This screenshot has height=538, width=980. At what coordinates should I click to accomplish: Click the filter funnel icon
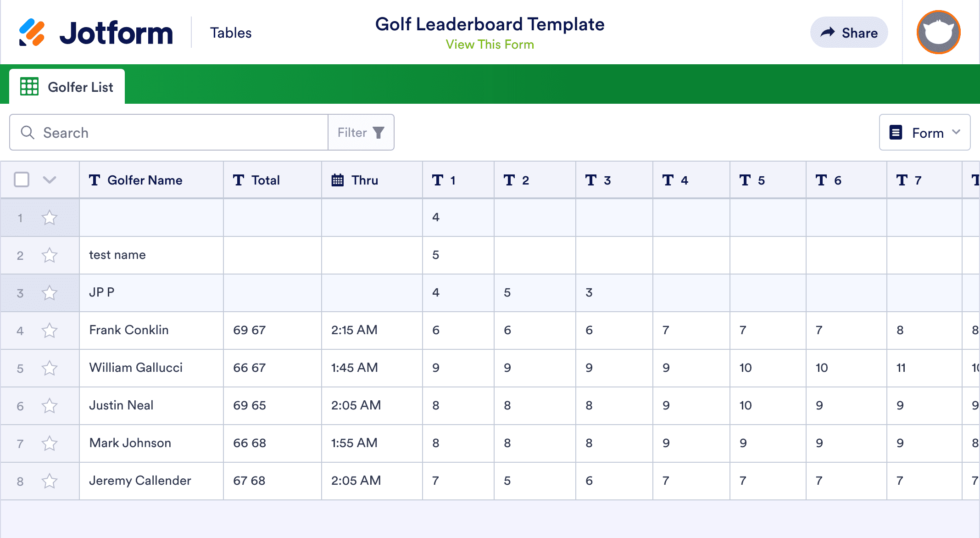[379, 133]
